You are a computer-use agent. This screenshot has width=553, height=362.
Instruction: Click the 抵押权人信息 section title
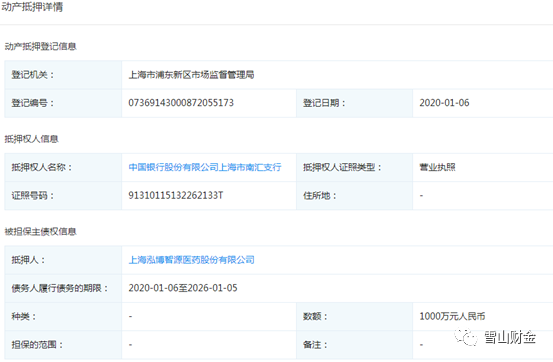click(x=31, y=139)
